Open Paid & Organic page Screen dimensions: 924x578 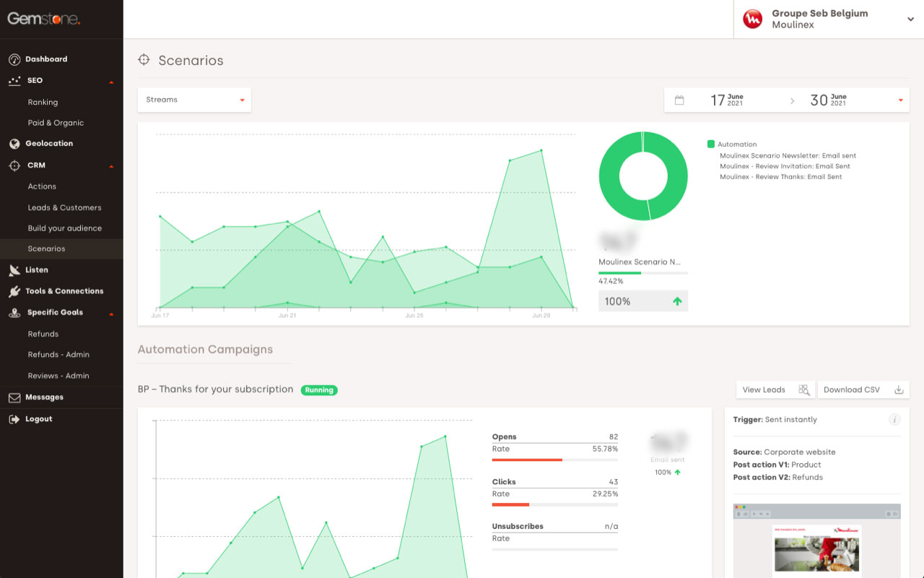(x=56, y=123)
